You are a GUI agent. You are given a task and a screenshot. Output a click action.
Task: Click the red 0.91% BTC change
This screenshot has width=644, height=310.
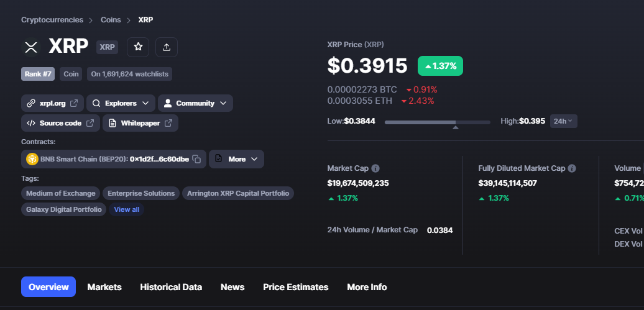tap(422, 89)
